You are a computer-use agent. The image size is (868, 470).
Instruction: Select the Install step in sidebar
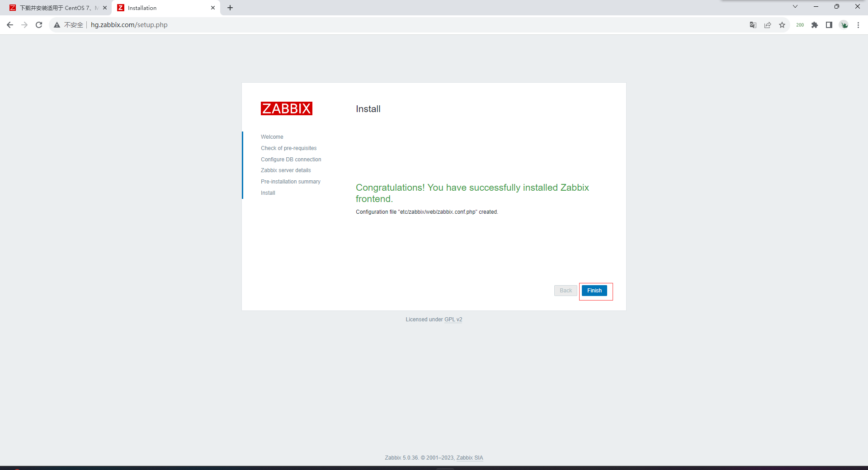268,193
